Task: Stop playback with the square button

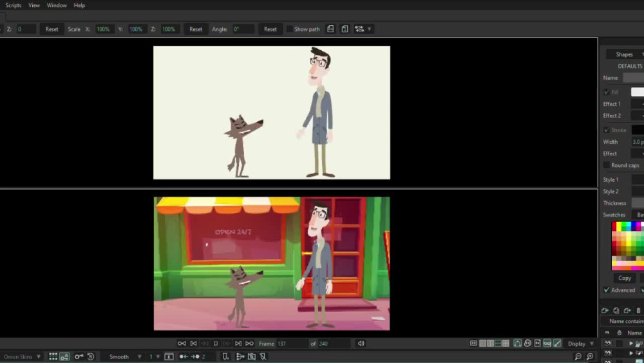Action: [x=216, y=343]
